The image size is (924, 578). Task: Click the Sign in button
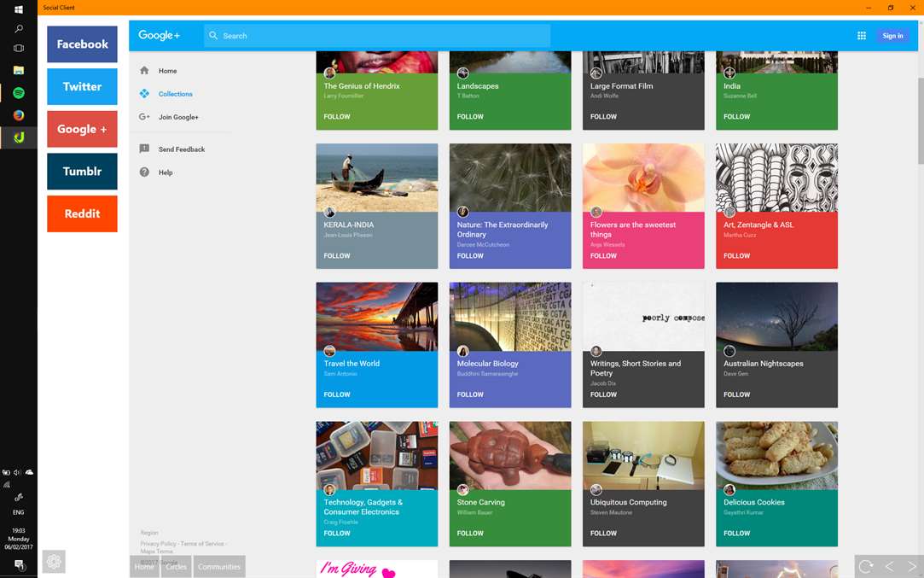pyautogui.click(x=893, y=36)
